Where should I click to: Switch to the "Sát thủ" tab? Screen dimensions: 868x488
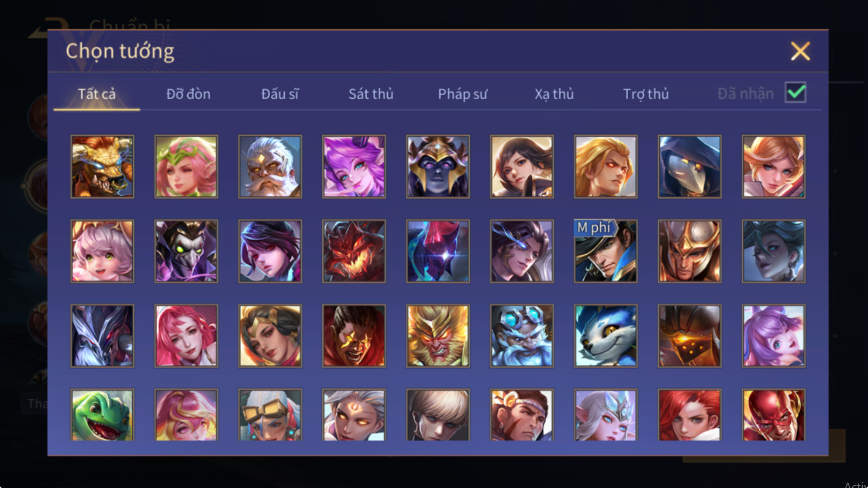[x=371, y=94]
